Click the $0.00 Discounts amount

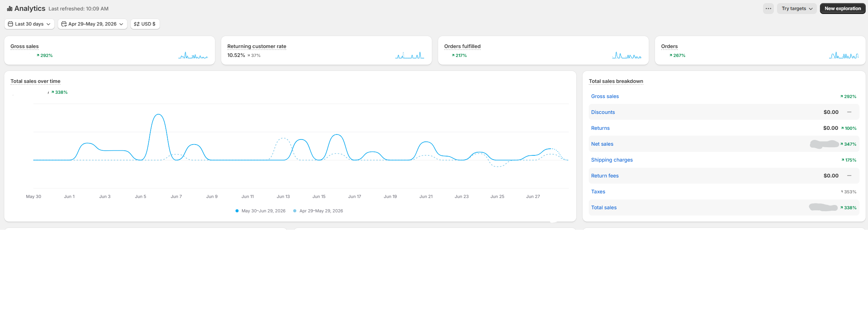tap(831, 112)
